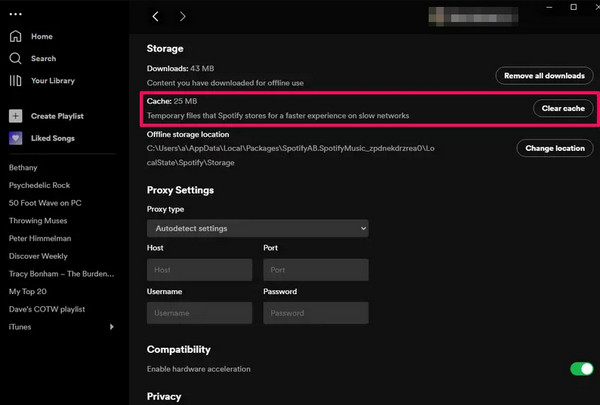The height and width of the screenshot is (405, 600).
Task: Click the Downloads: 43 MB text
Action: point(180,69)
